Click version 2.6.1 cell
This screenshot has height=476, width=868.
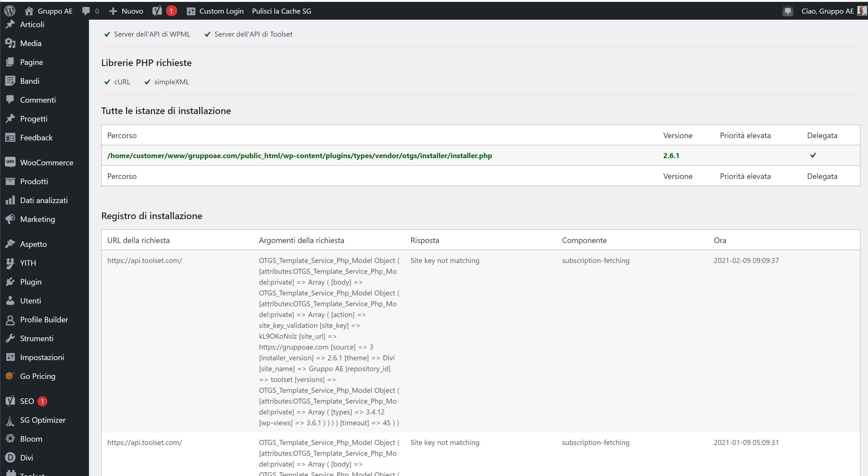coord(671,156)
